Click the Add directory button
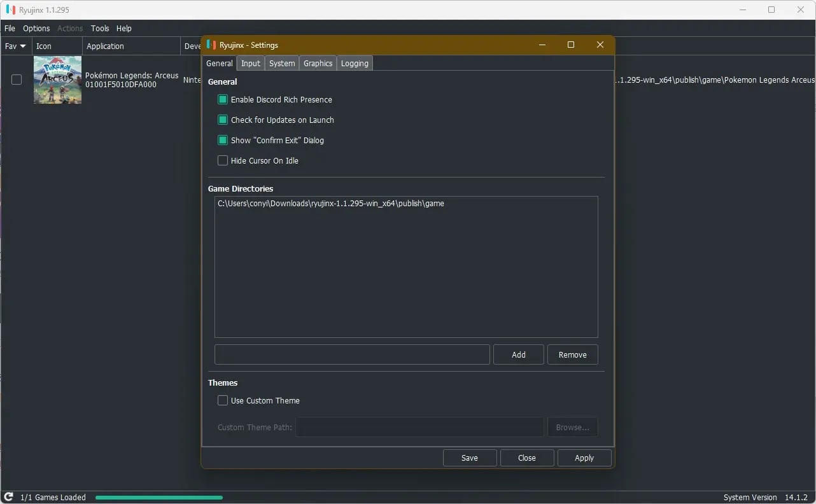This screenshot has height=504, width=816. pos(519,354)
